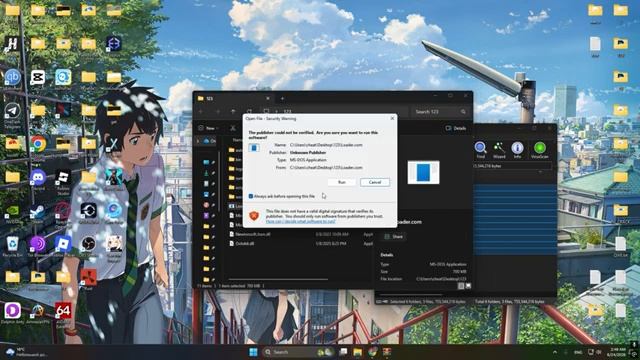Screen dimensions: 640x360
Task: Click the Share button in details pane
Action: (x=393, y=237)
